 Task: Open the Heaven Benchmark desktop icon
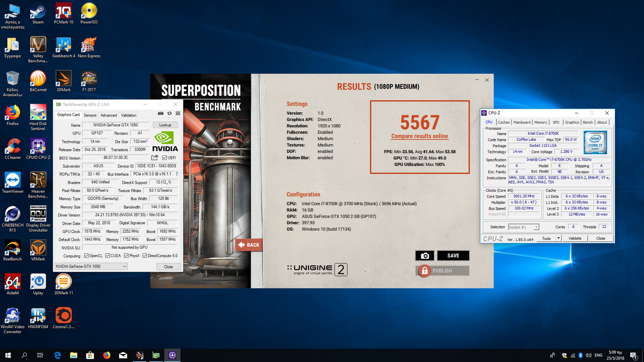click(38, 185)
